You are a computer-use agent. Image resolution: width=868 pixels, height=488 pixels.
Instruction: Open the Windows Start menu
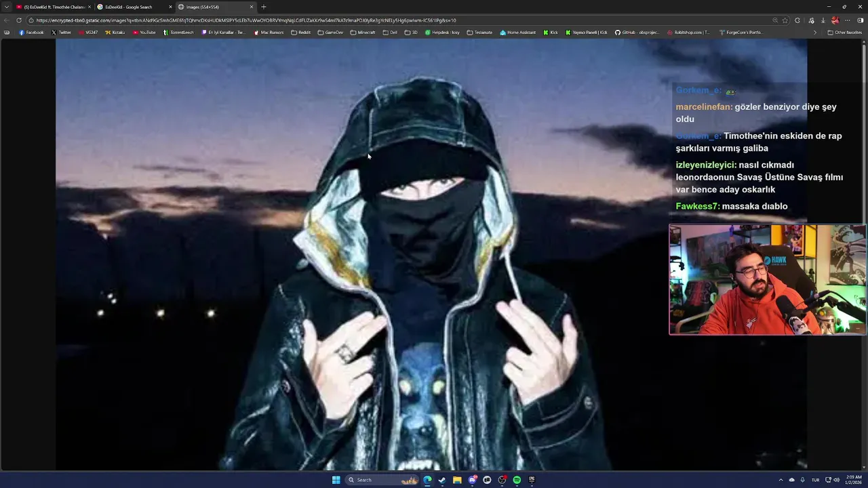(x=336, y=480)
